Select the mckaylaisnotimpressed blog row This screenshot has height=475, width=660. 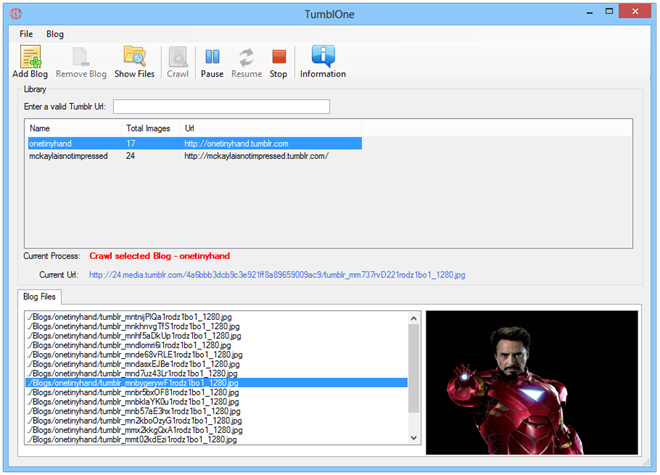pos(195,156)
